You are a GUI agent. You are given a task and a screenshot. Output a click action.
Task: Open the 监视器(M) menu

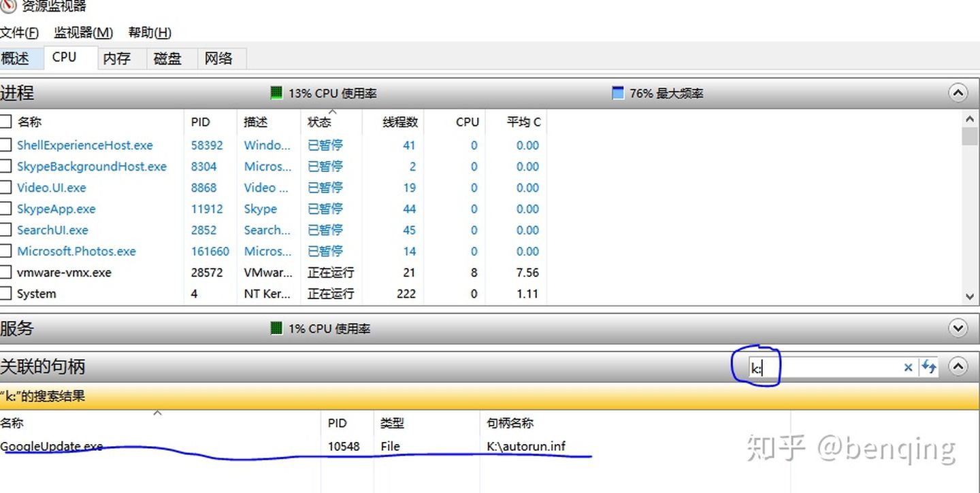tap(83, 33)
